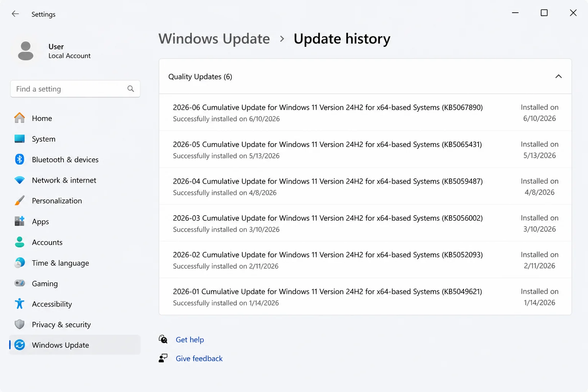Viewport: 588px width, 392px height.
Task: Minimize the Settings window
Action: (x=515, y=13)
